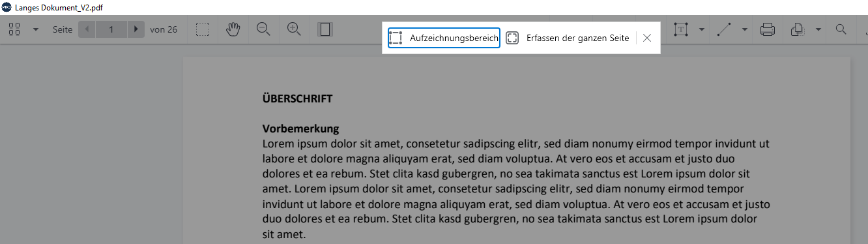This screenshot has height=244, width=868.
Task: Choose Erfassen der ganzen Seite
Action: coord(568,38)
